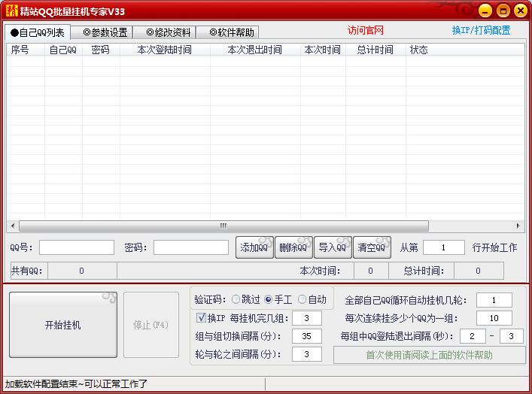Click the 总计时间 column header

(375, 50)
